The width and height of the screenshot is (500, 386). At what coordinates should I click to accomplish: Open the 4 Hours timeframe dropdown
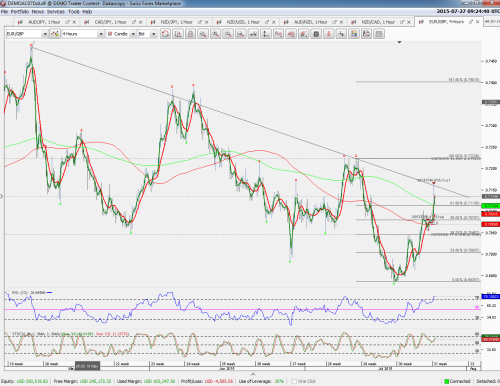[x=83, y=34]
